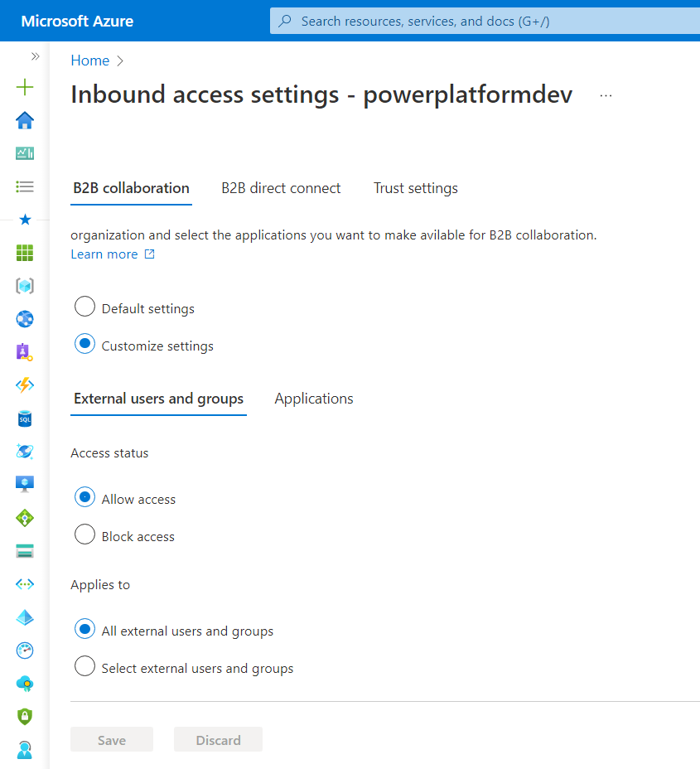
Task: Click the Home breadcrumb link
Action: (89, 60)
